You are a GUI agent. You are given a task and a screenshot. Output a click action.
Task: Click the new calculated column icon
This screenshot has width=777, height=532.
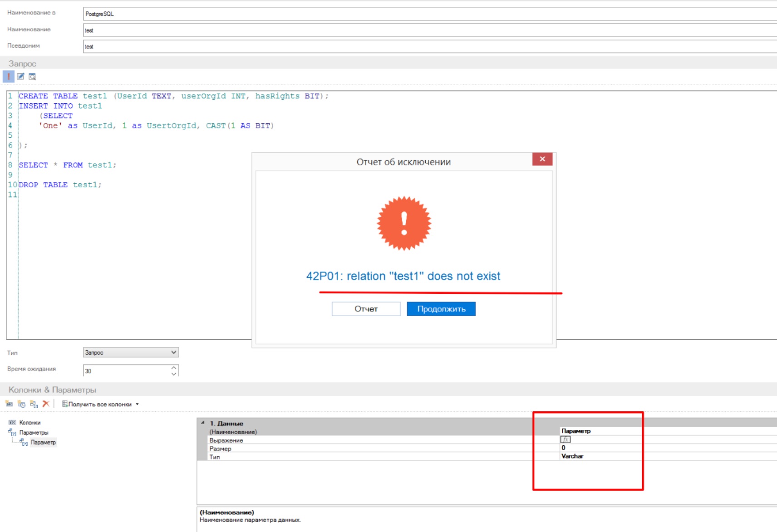(x=21, y=404)
